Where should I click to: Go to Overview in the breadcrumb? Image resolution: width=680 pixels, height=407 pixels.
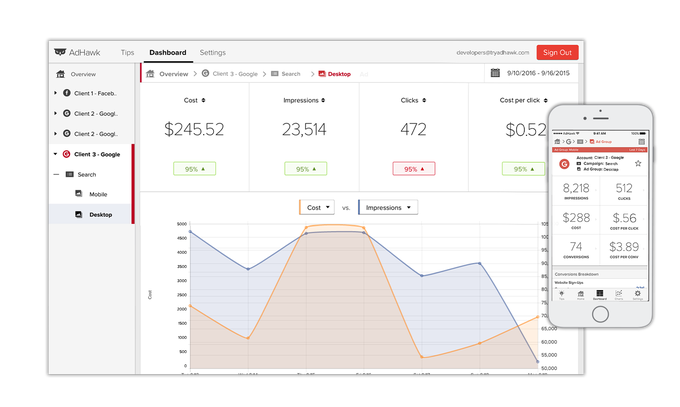(173, 74)
